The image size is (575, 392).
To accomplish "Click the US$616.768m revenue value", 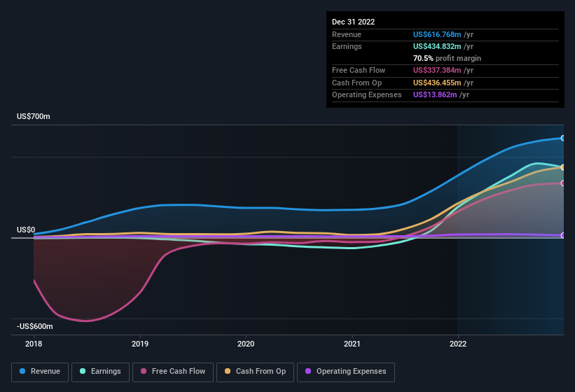I will tap(437, 34).
